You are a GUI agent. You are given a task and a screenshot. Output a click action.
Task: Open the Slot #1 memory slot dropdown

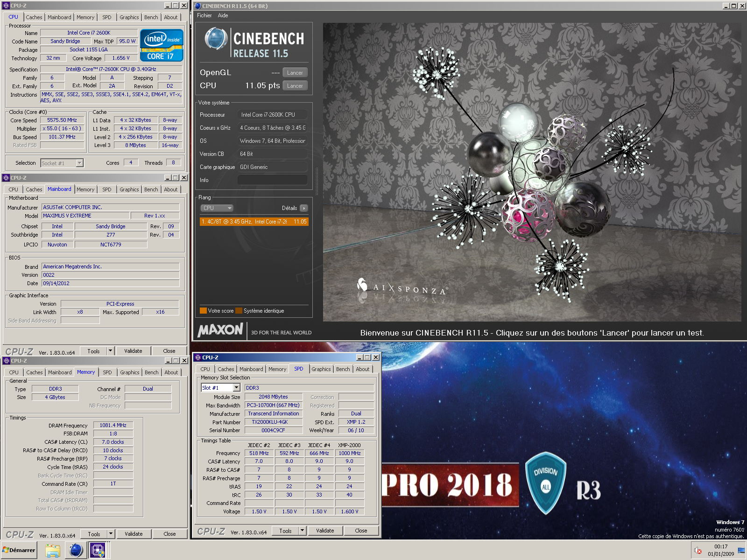coord(236,388)
